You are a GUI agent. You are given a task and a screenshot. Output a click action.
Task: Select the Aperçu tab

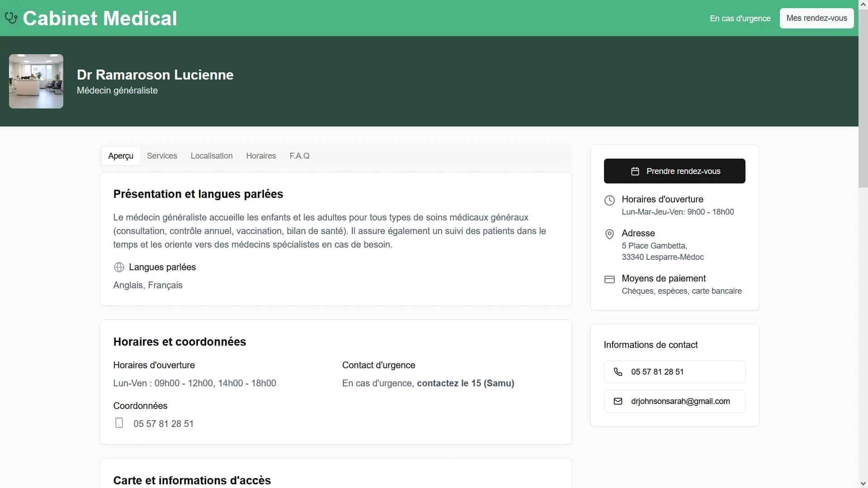coord(121,156)
